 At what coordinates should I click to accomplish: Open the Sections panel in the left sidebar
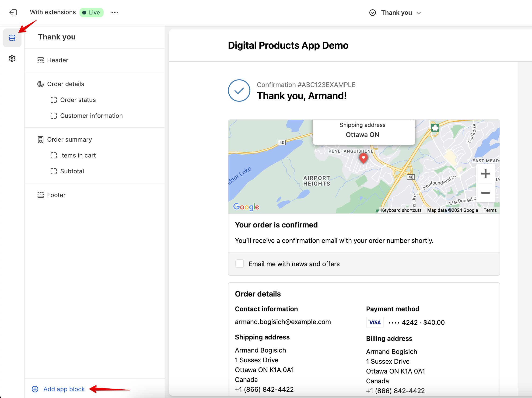click(12, 38)
